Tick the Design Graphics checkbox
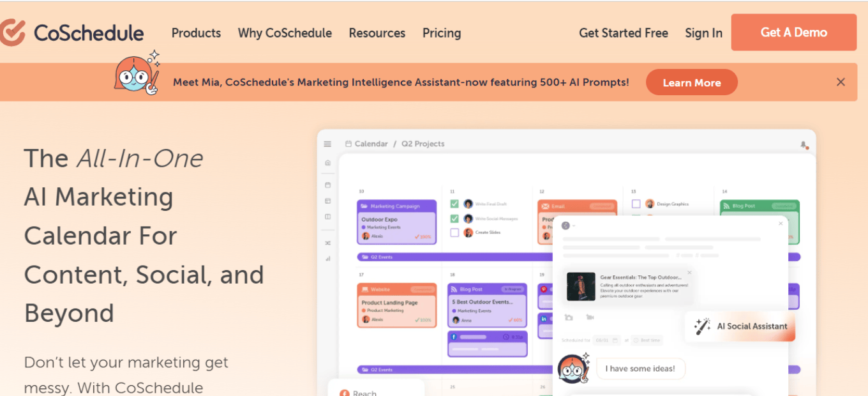 coord(636,204)
